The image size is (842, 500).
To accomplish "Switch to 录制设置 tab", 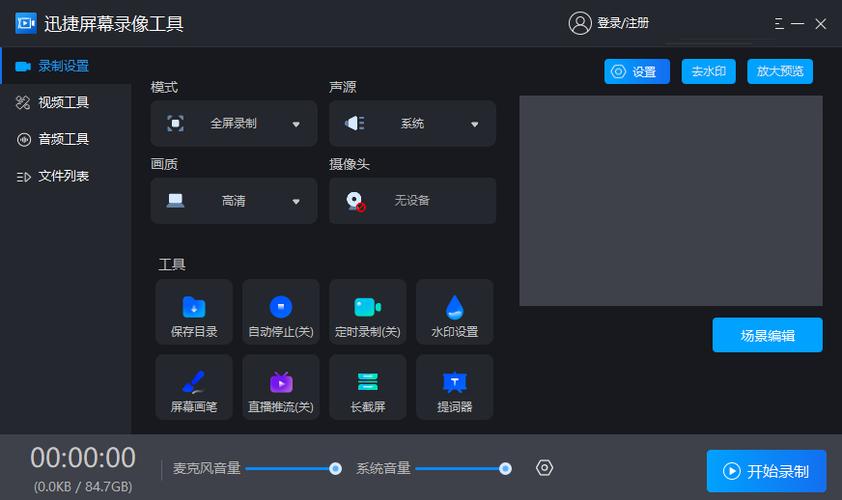I will point(66,66).
